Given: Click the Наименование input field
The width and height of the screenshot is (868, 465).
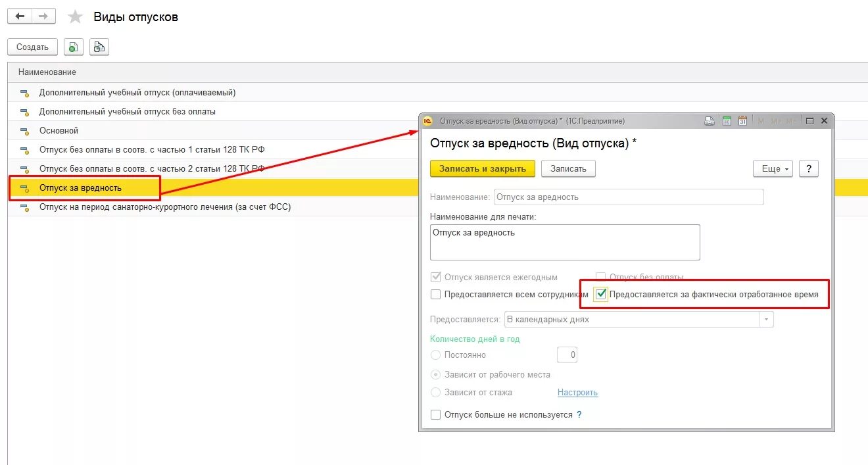Looking at the screenshot, I should coord(629,197).
